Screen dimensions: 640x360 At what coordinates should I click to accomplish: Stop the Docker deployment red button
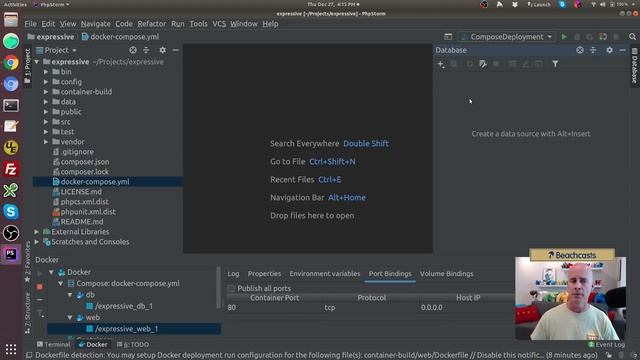click(40, 287)
